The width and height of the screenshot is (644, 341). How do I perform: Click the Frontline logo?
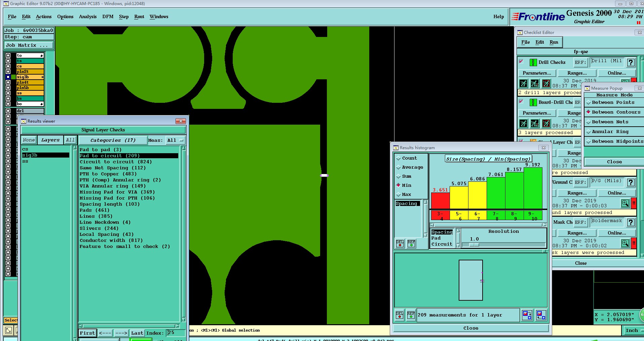538,16
